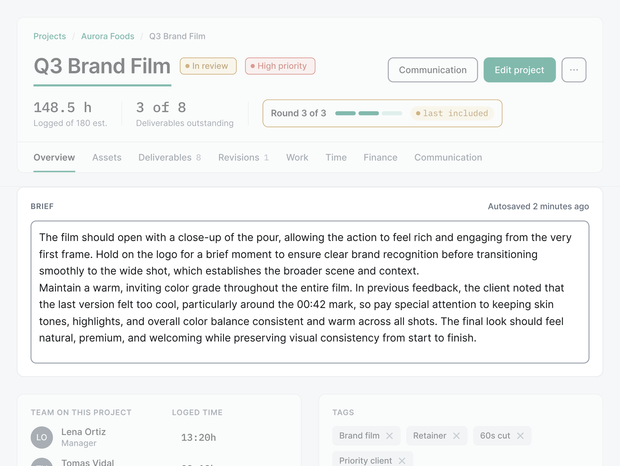Click the last included badge
This screenshot has width=620, height=466.
click(x=452, y=113)
